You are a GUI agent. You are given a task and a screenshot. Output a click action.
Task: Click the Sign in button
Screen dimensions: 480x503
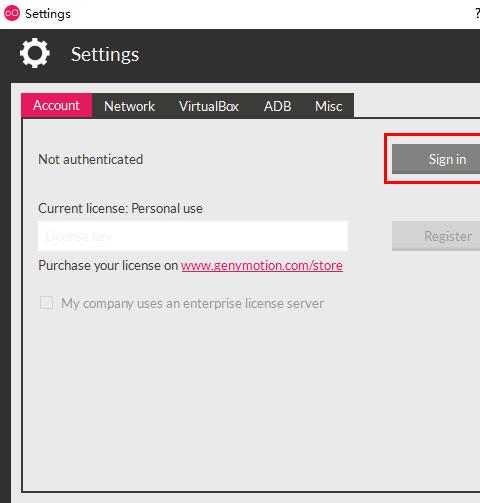pos(436,159)
